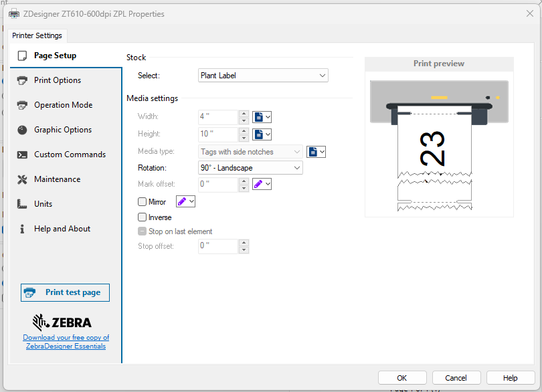Enable the Mirror checkbox

(x=142, y=201)
